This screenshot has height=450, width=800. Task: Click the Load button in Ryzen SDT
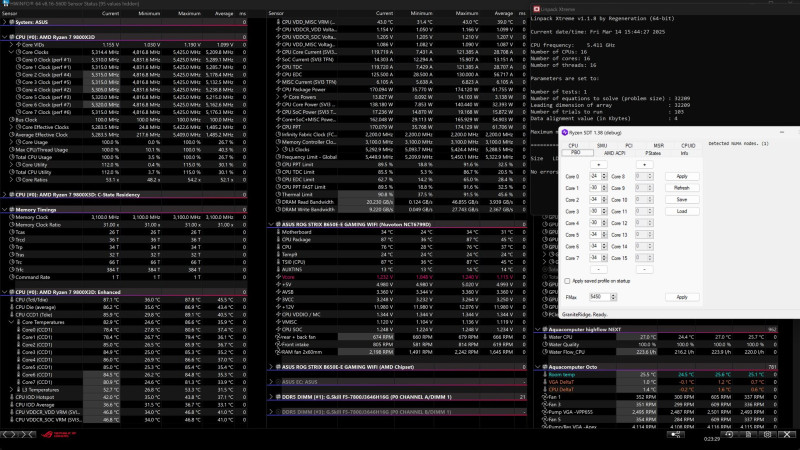(x=682, y=211)
